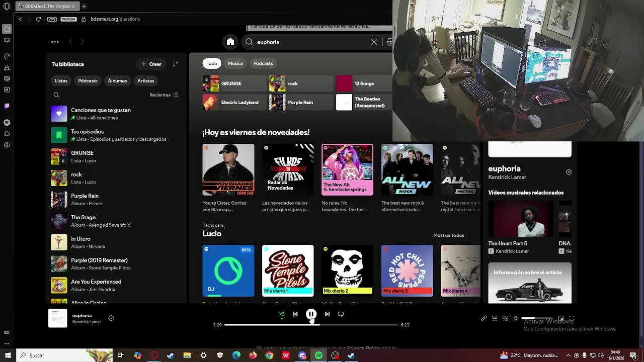The image size is (644, 362).
Task: Open The New Alt playlist card
Action: point(347,169)
